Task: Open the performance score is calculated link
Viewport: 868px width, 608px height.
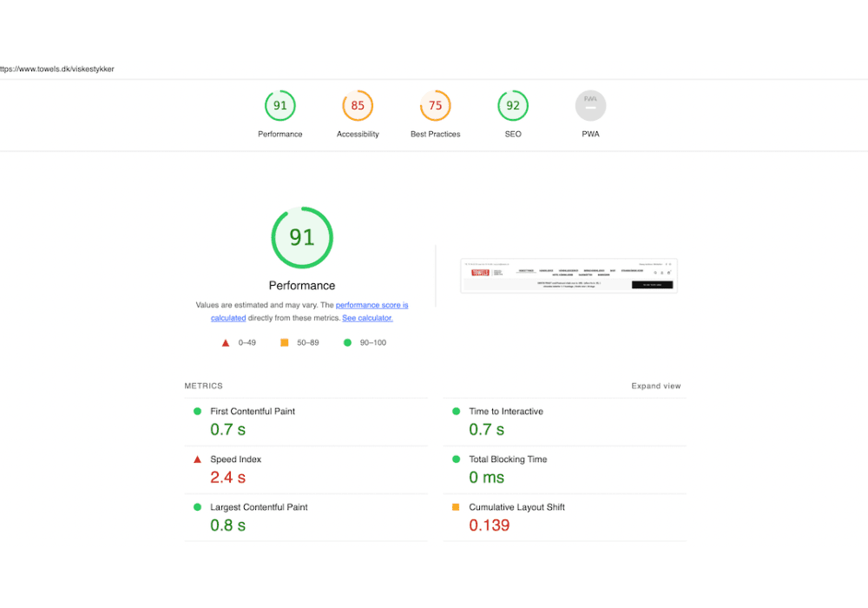Action: pyautogui.click(x=372, y=305)
